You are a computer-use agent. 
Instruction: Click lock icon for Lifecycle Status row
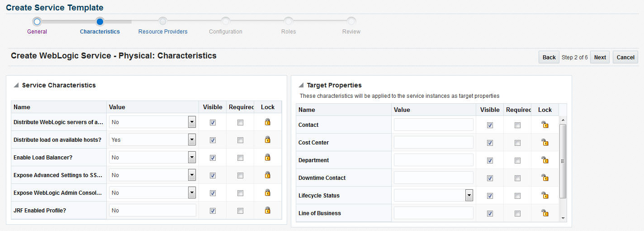[x=545, y=195]
